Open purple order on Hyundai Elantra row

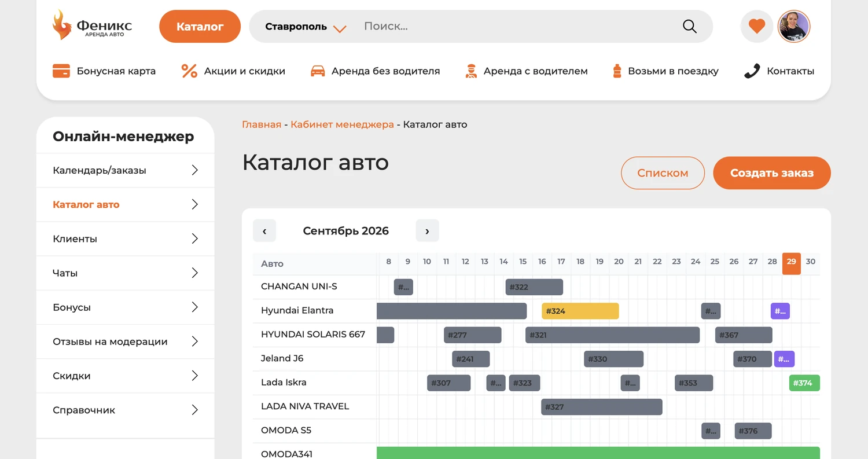780,311
